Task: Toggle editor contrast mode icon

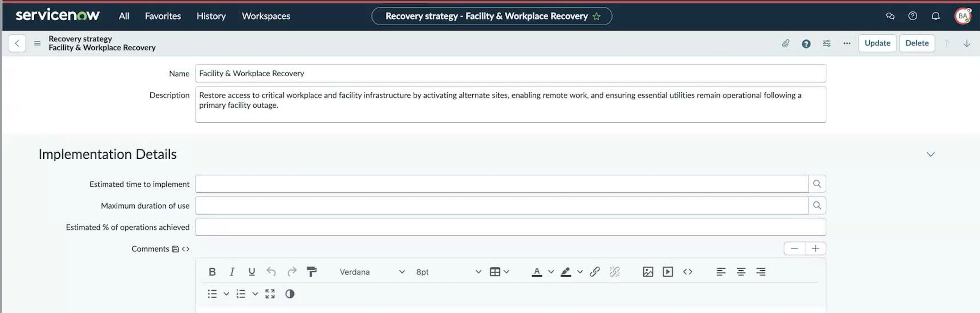Action: [290, 294]
